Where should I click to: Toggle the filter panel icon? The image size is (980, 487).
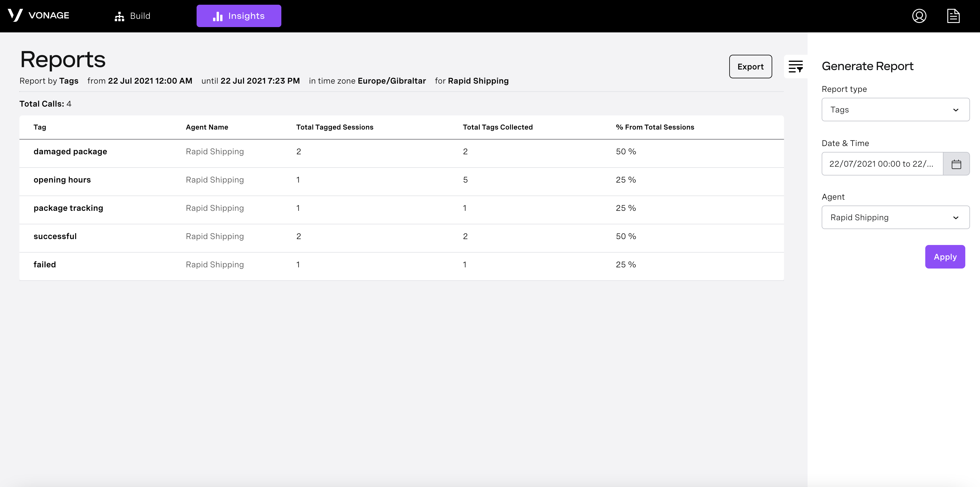pyautogui.click(x=795, y=66)
